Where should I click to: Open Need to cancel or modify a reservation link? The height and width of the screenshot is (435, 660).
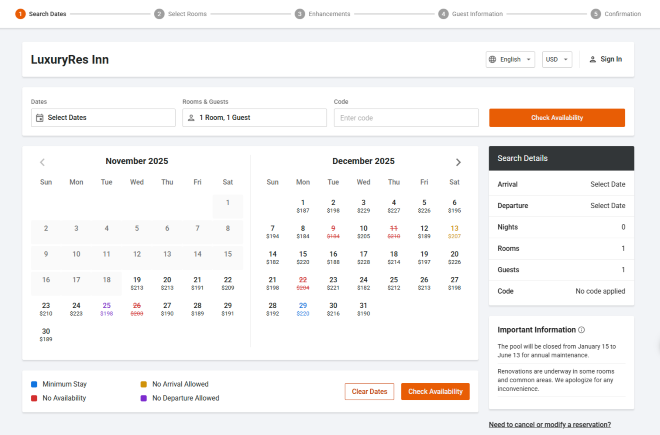tap(550, 424)
